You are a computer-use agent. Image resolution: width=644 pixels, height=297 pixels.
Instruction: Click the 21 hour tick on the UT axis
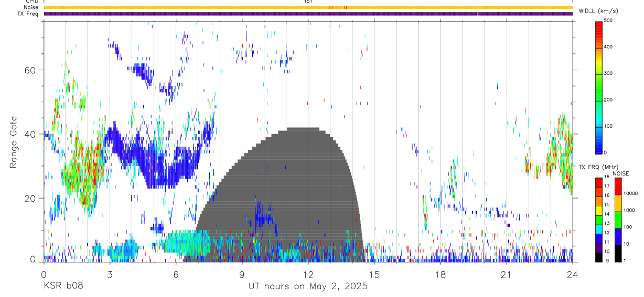pos(507,274)
